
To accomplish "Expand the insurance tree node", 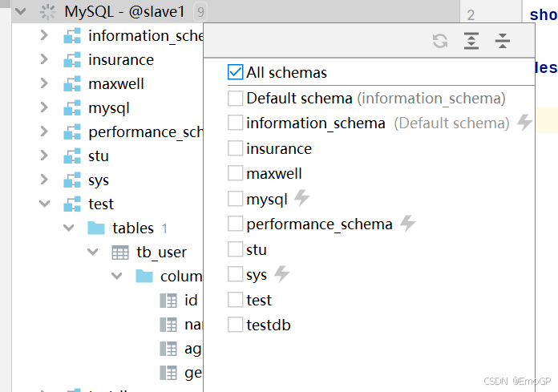I will click(44, 59).
